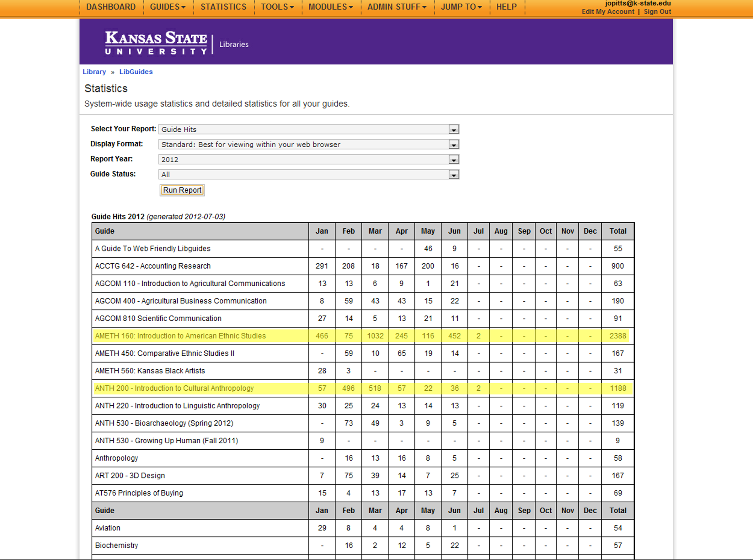
Task: Expand the Jump To menu
Action: tap(461, 7)
